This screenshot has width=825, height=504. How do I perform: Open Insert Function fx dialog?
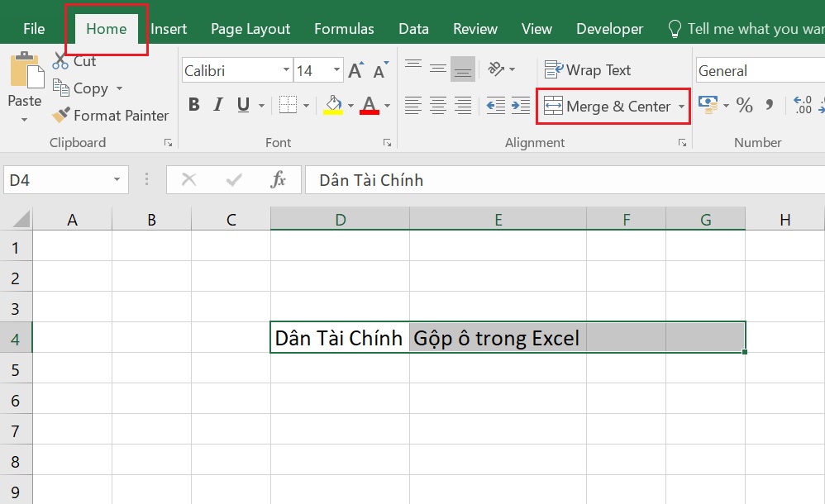[x=278, y=180]
